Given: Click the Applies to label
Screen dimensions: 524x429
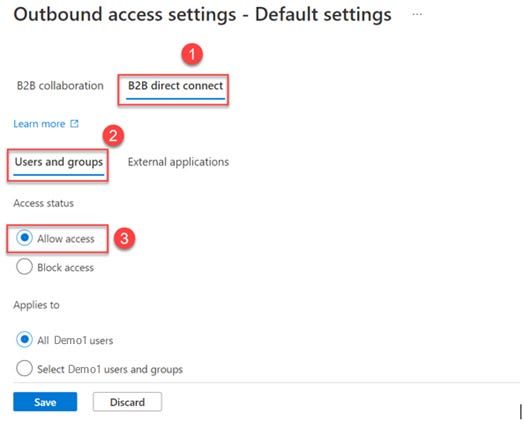Looking at the screenshot, I should click(x=36, y=305).
